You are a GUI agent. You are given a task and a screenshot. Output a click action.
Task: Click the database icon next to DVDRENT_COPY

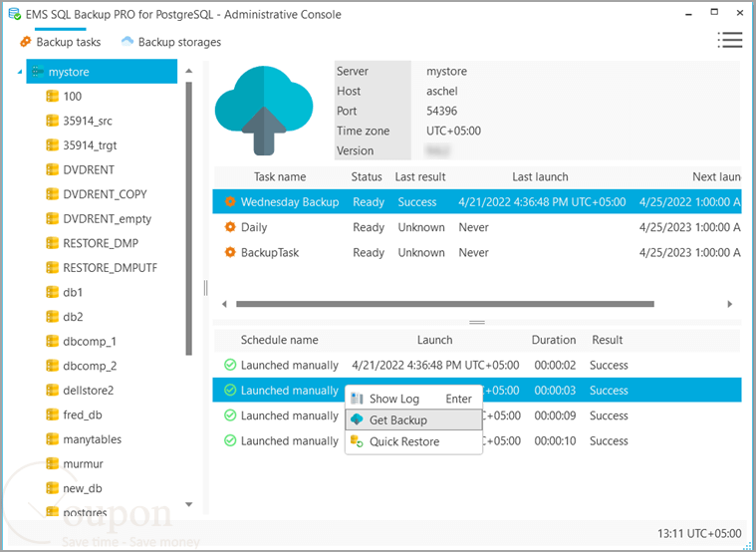tap(52, 194)
